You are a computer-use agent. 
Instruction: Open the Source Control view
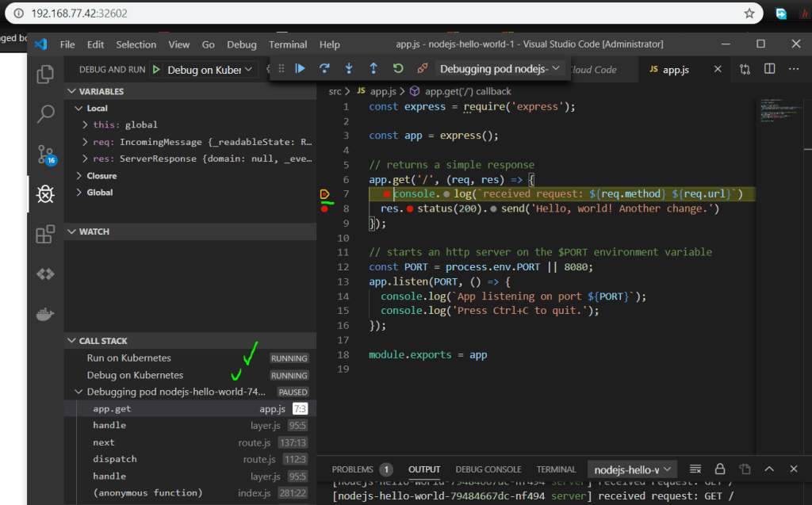(45, 154)
